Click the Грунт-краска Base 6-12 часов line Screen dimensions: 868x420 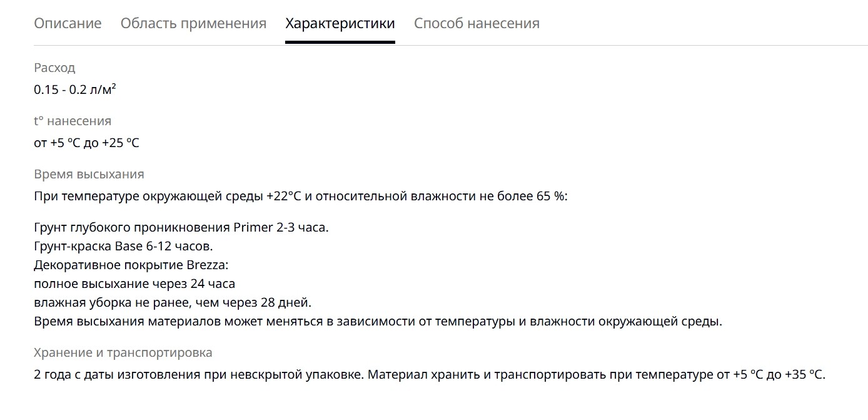[x=123, y=246]
